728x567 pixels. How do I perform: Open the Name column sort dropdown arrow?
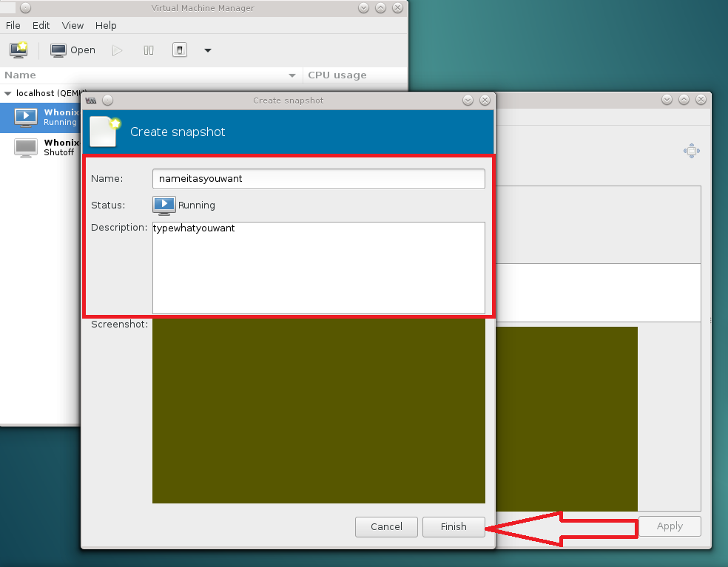click(292, 75)
